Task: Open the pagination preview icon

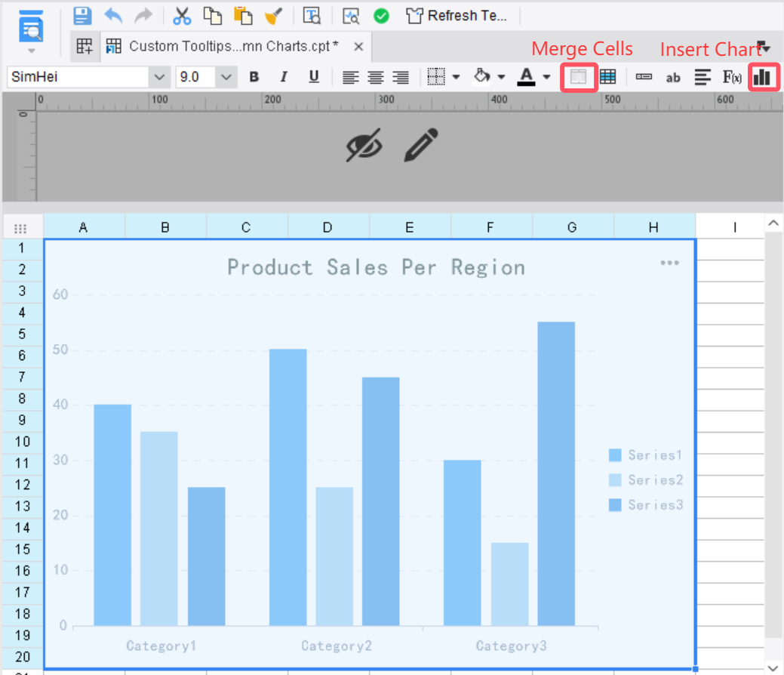Action: [312, 16]
